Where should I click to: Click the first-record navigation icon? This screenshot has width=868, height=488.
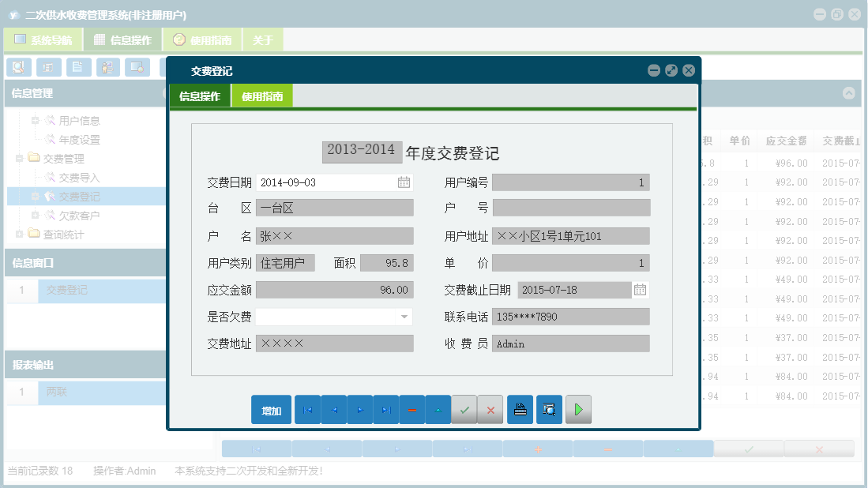[307, 409]
